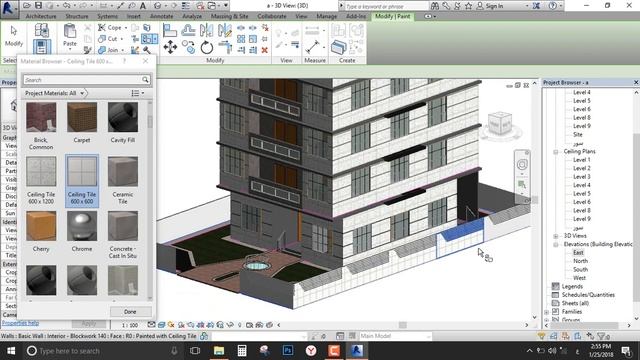Click the Open folder icon in quick access toolbar
640x360 pixels.
pyautogui.click(x=27, y=6)
